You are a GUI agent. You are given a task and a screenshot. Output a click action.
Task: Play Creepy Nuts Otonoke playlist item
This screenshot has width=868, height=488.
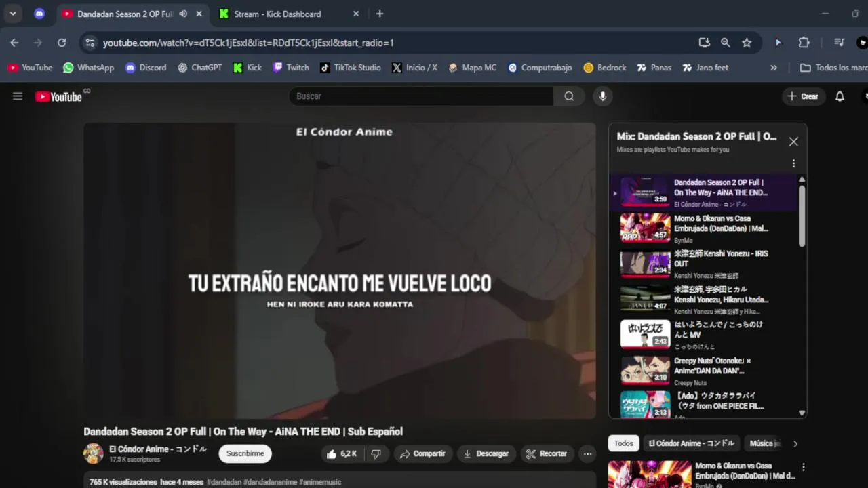703,370
